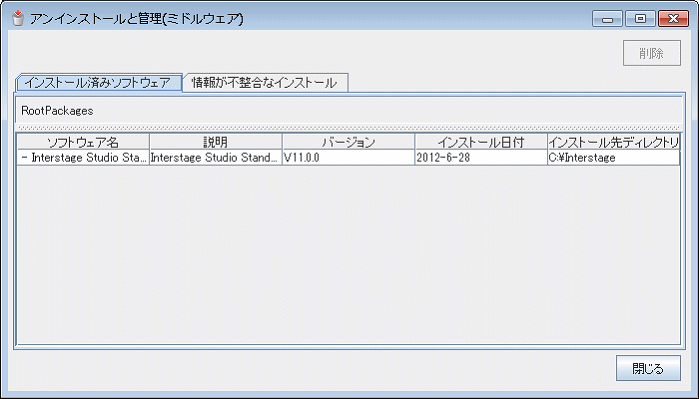Viewport: 699px width, 399px height.
Task: Click the 説明 column header
Action: pos(215,142)
